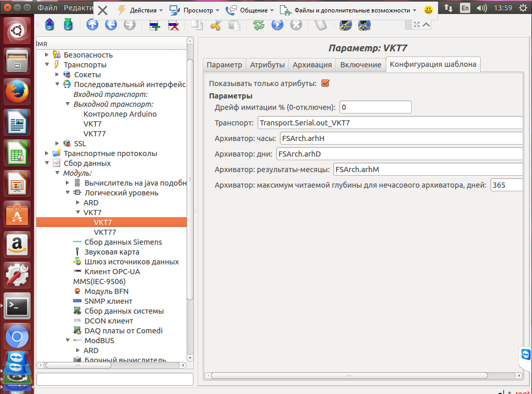The width and height of the screenshot is (532, 394).
Task: Click the scissors Cut icon
Action: click(x=216, y=24)
